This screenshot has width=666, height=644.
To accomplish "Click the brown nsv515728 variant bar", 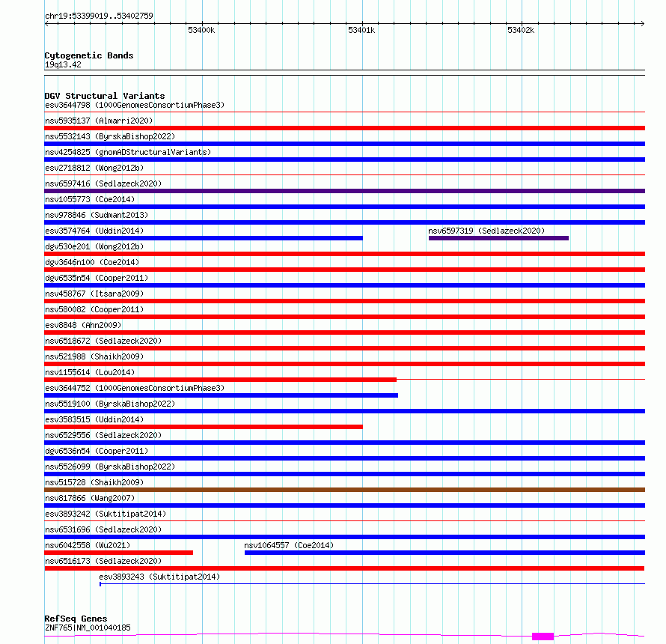I will coord(344,490).
